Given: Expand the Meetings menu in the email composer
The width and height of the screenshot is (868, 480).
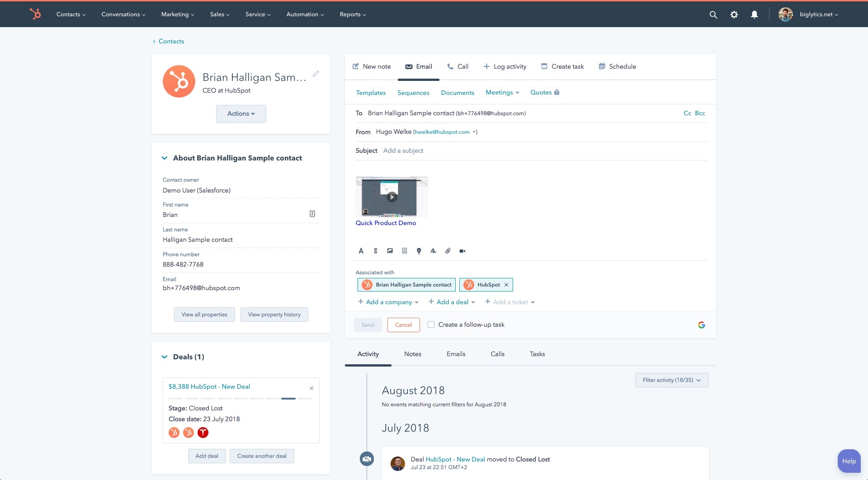Looking at the screenshot, I should click(502, 92).
